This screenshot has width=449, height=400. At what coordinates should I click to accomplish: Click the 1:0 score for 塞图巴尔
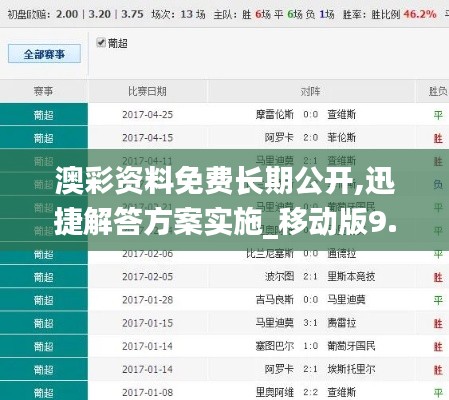coord(311,346)
